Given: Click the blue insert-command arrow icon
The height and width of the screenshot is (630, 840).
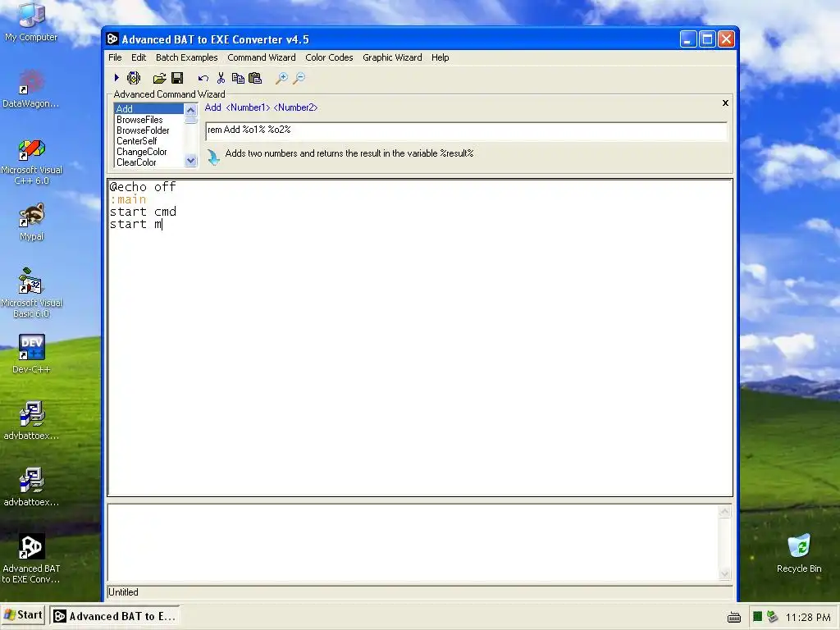Looking at the screenshot, I should pyautogui.click(x=213, y=157).
